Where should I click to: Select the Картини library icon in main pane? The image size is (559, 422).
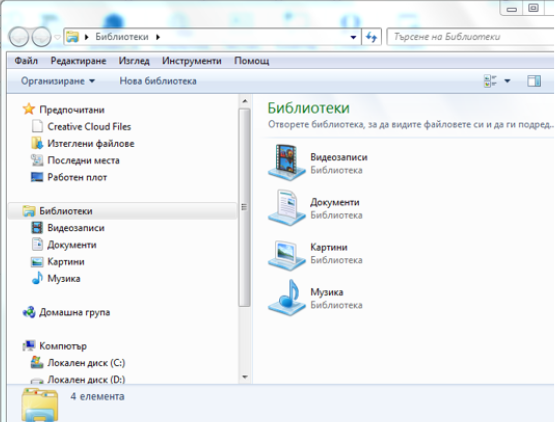[287, 254]
